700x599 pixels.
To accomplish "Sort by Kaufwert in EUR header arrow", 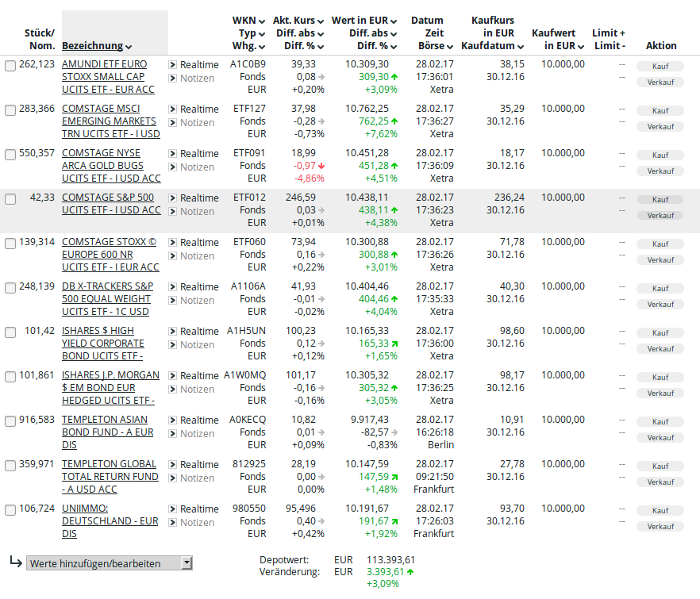I will coord(581,47).
